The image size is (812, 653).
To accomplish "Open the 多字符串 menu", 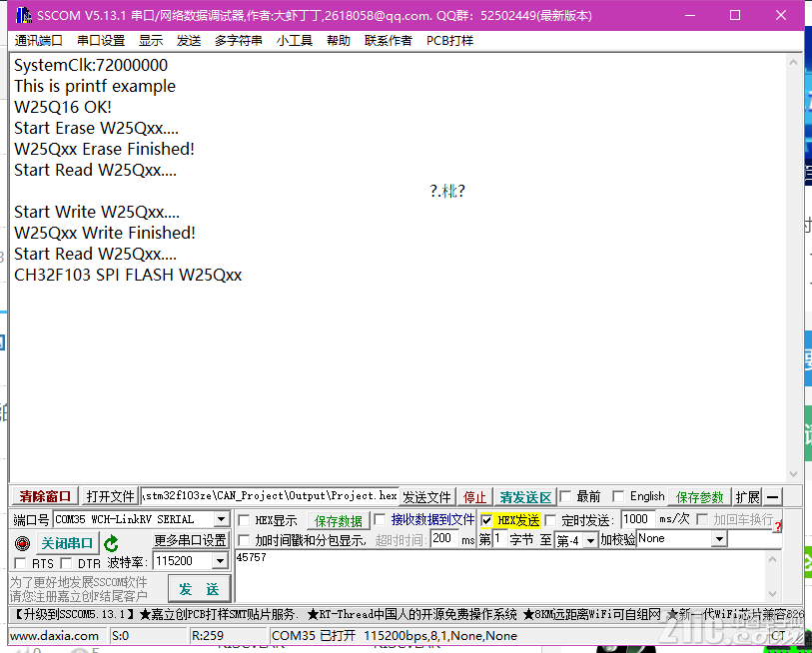I will (239, 40).
